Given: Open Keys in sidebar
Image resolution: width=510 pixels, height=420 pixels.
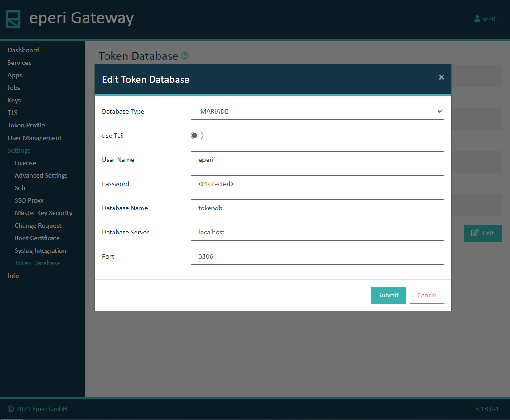Looking at the screenshot, I should [14, 100].
